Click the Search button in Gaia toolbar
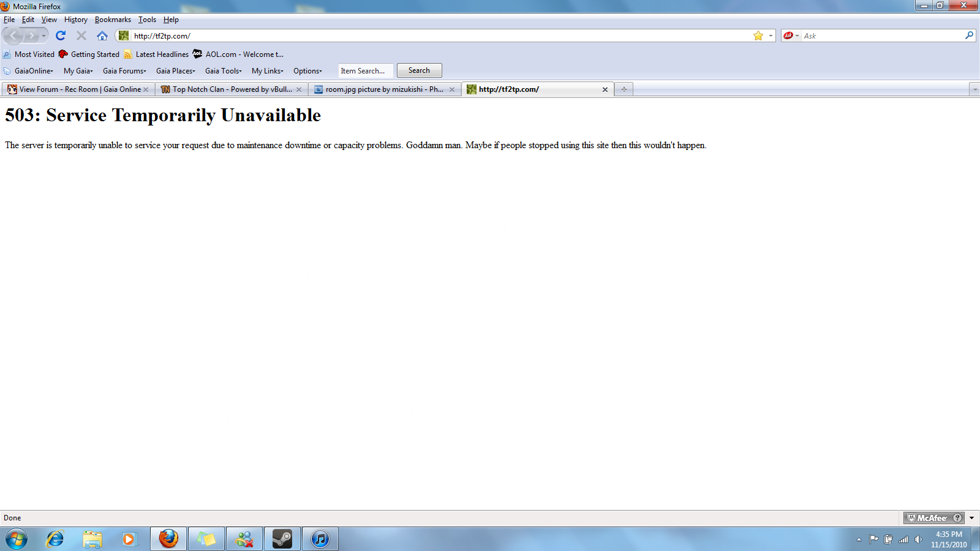 (419, 70)
